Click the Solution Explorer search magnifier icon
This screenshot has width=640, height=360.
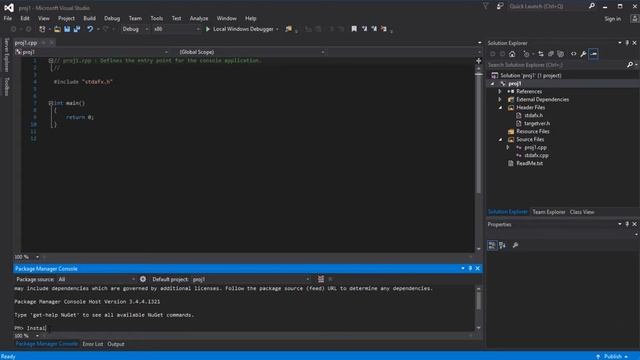630,65
